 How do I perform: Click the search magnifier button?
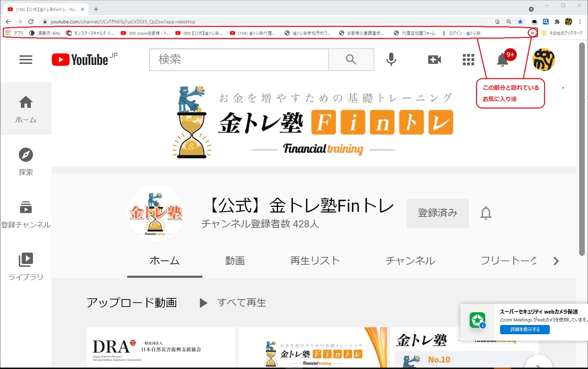click(x=351, y=59)
